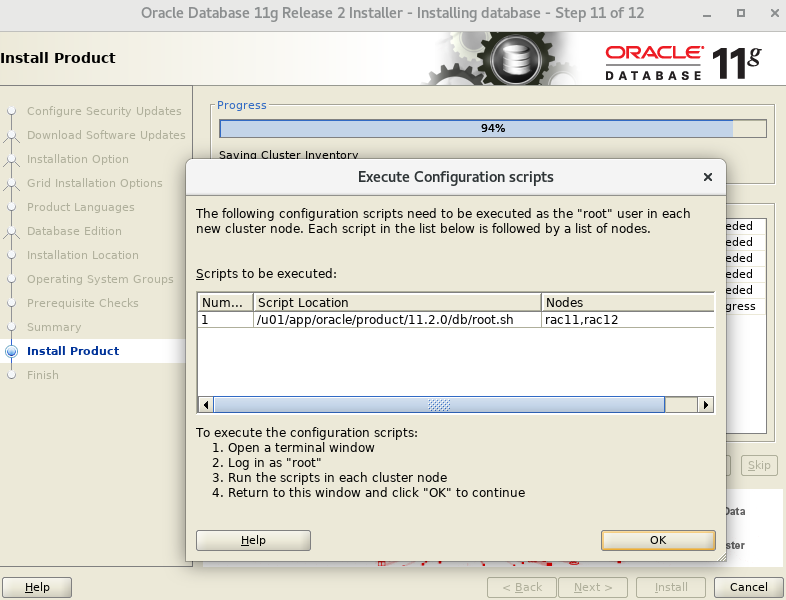
Task: Click the Finish step in sidebar
Action: point(43,375)
